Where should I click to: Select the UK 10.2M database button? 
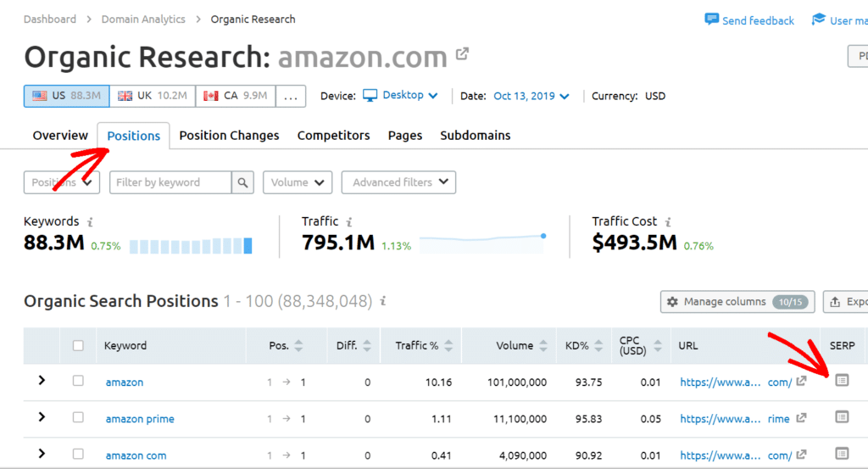point(153,96)
